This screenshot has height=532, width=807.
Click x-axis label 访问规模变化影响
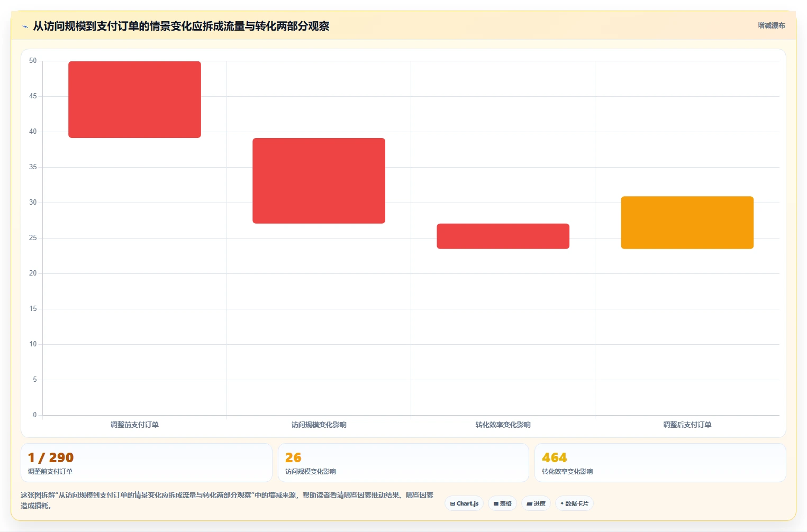pyautogui.click(x=319, y=425)
